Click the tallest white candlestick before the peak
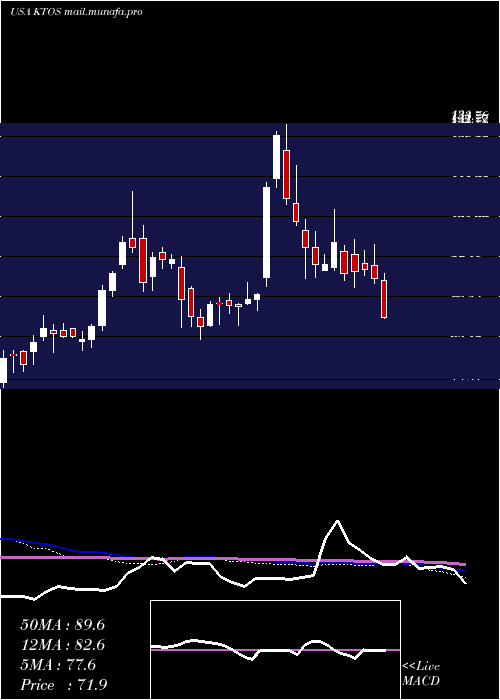500x700 pixels. [x=267, y=232]
